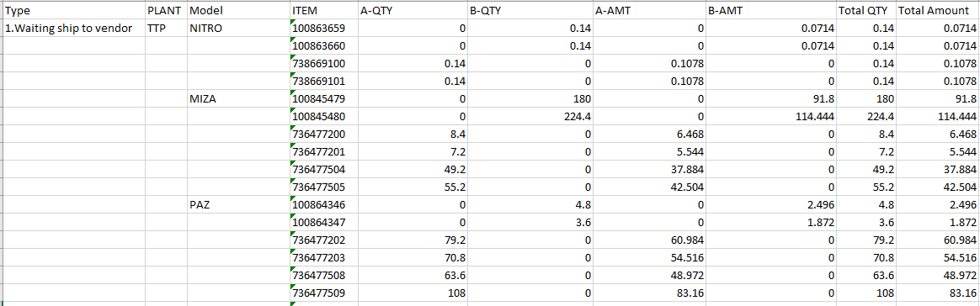Screen dimensions: 980x306
Task: Select the '1.Waiting ship to vendor' cell
Action: [73, 28]
